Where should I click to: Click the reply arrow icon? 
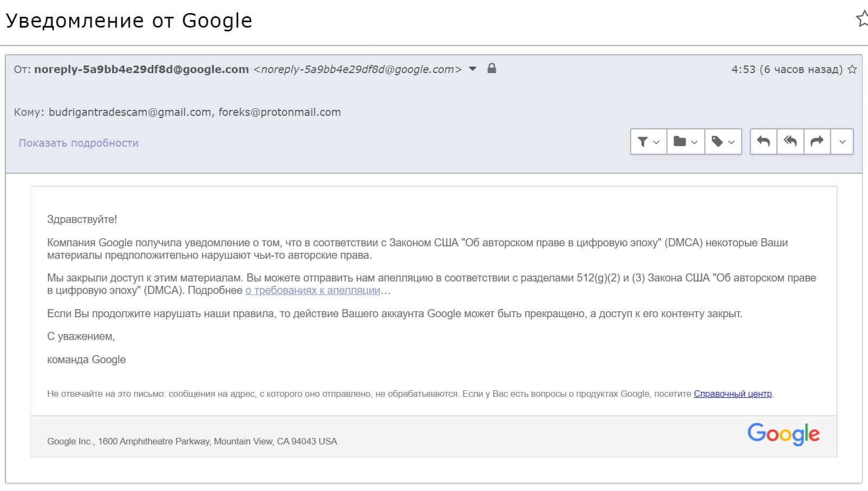coord(763,142)
